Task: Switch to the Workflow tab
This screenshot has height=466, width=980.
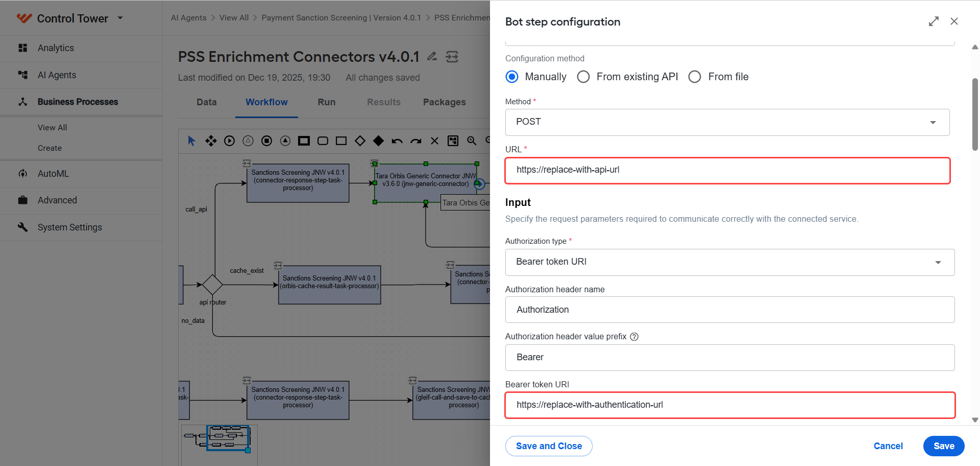Action: tap(266, 102)
